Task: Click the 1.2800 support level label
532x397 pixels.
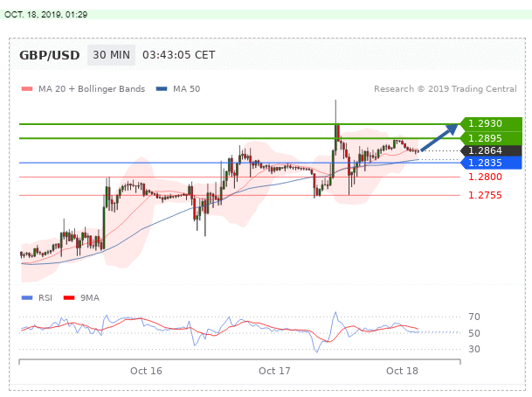Action: (x=484, y=178)
